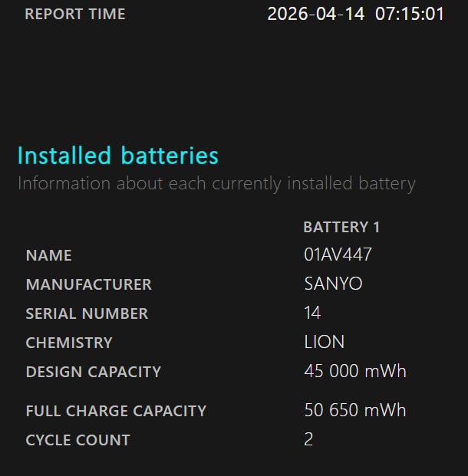
Task: Click the CHEMISTRY row label
Action: coord(69,343)
